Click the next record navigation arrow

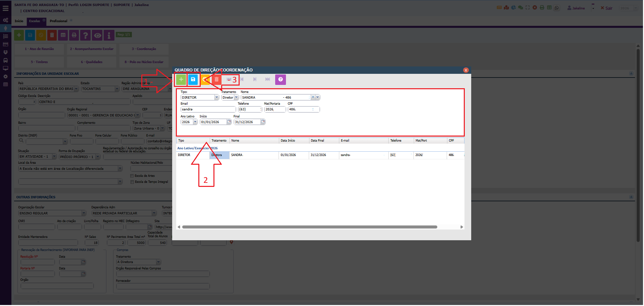pos(255,80)
